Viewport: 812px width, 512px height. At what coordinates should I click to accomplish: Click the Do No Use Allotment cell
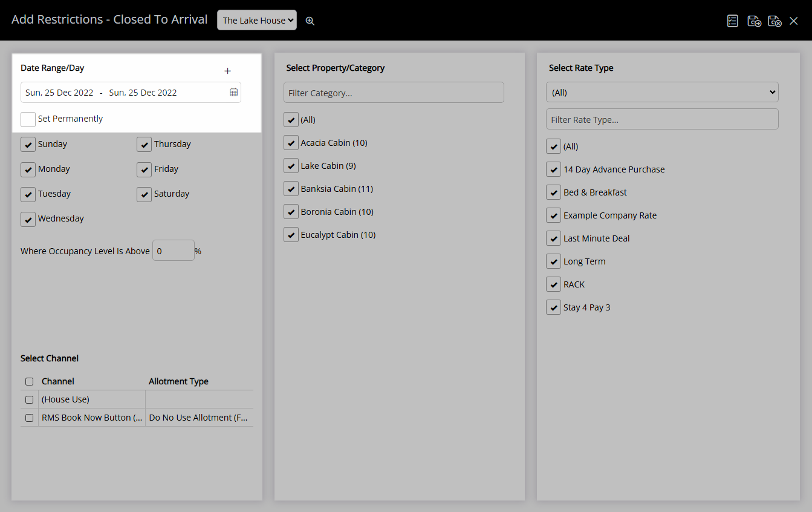pos(199,418)
